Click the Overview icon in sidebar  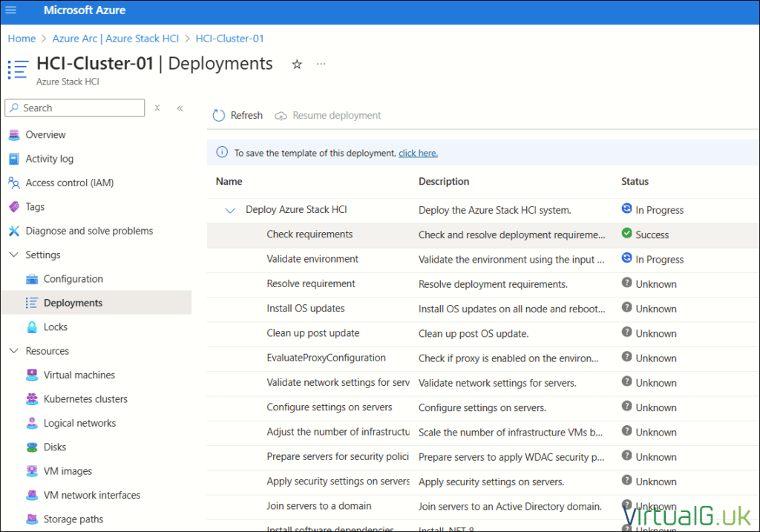pyautogui.click(x=14, y=135)
